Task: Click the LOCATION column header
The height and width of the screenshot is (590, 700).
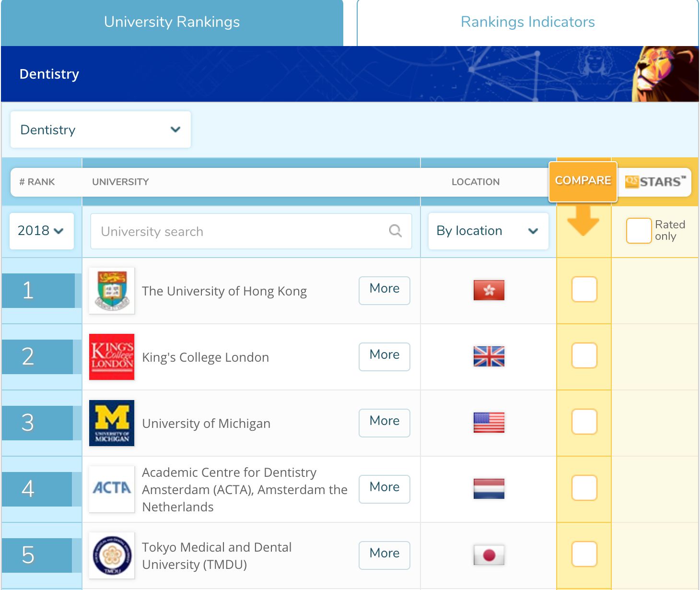Action: coord(476,182)
